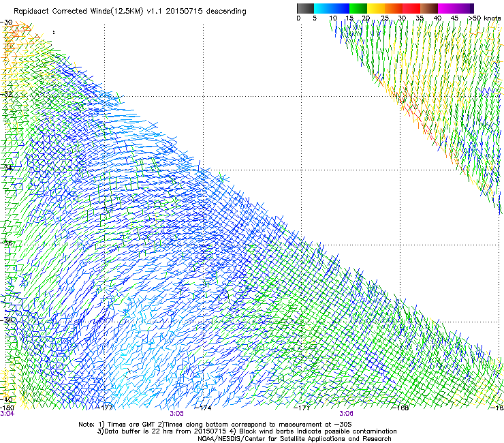Click the green 15-20 knots legend segment
Viewport: 504px width, 443px height.
pyautogui.click(x=358, y=8)
